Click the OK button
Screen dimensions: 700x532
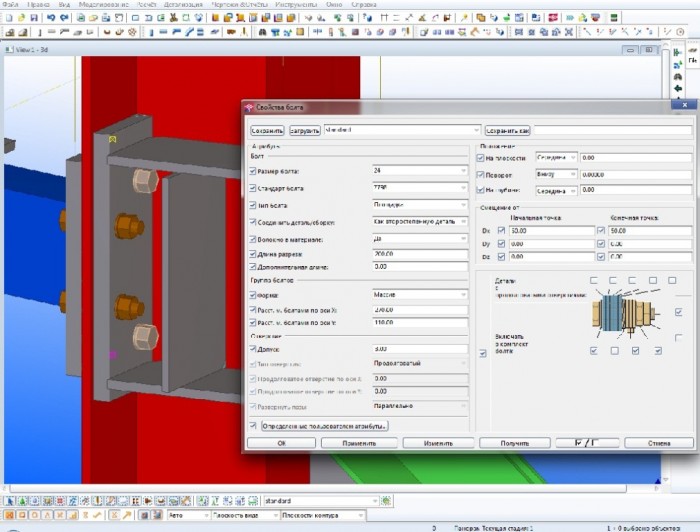281,443
